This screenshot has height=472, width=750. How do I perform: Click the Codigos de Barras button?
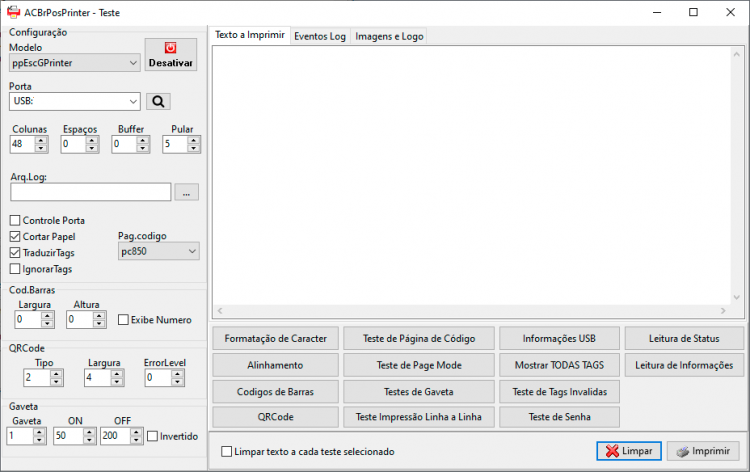point(276,392)
